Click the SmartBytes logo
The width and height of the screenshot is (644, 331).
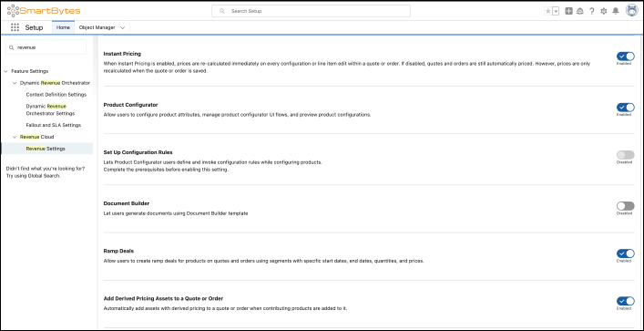pos(44,11)
